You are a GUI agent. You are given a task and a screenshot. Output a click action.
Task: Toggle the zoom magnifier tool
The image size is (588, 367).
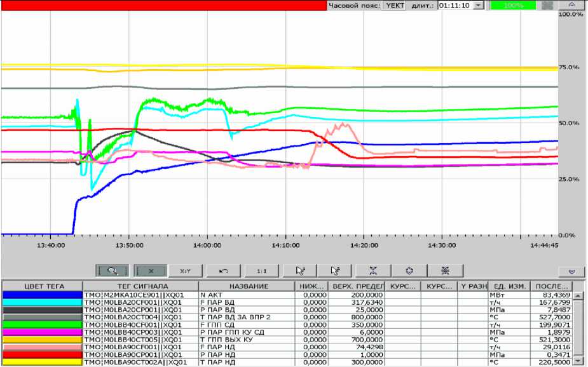click(113, 270)
